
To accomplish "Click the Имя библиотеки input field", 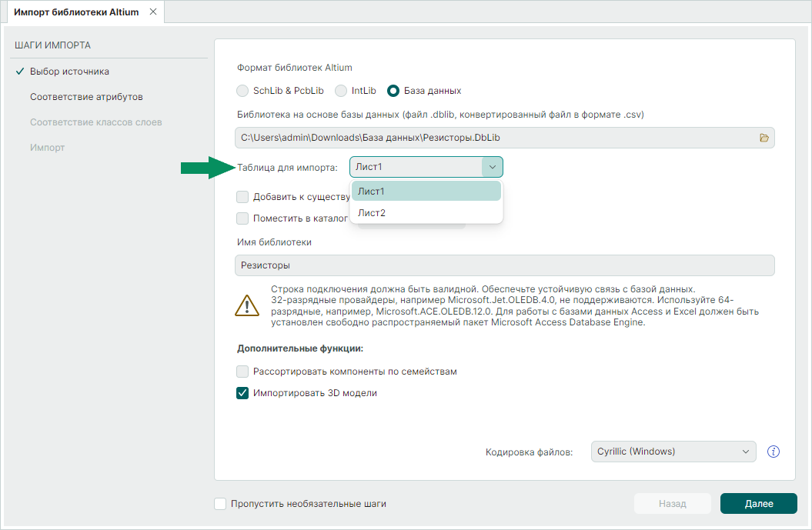I will [504, 265].
